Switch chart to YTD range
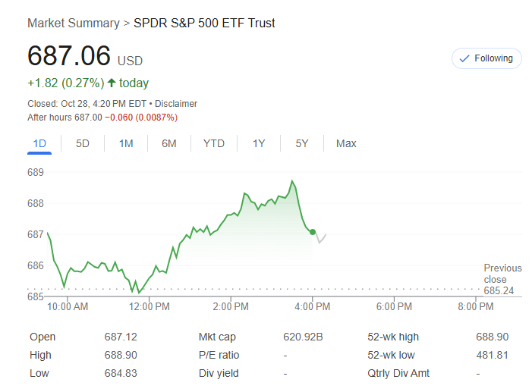 point(214,143)
